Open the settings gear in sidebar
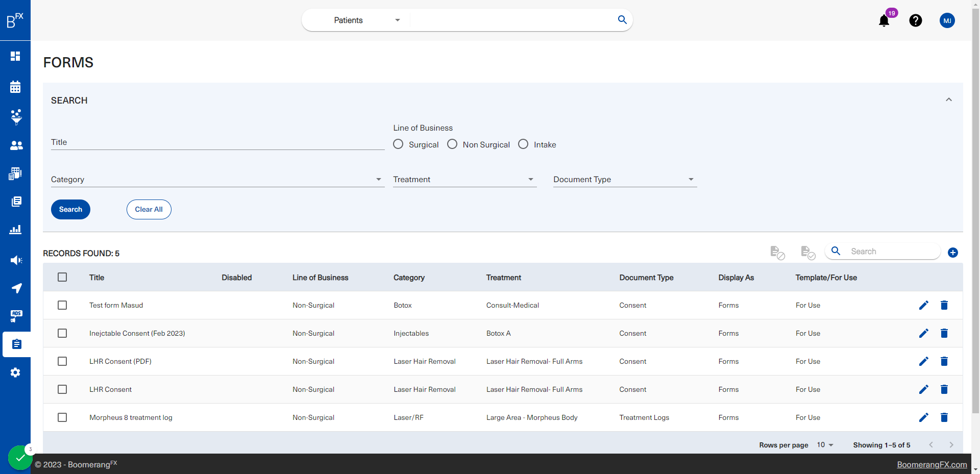Screen dimensions: 980x474 [15, 372]
